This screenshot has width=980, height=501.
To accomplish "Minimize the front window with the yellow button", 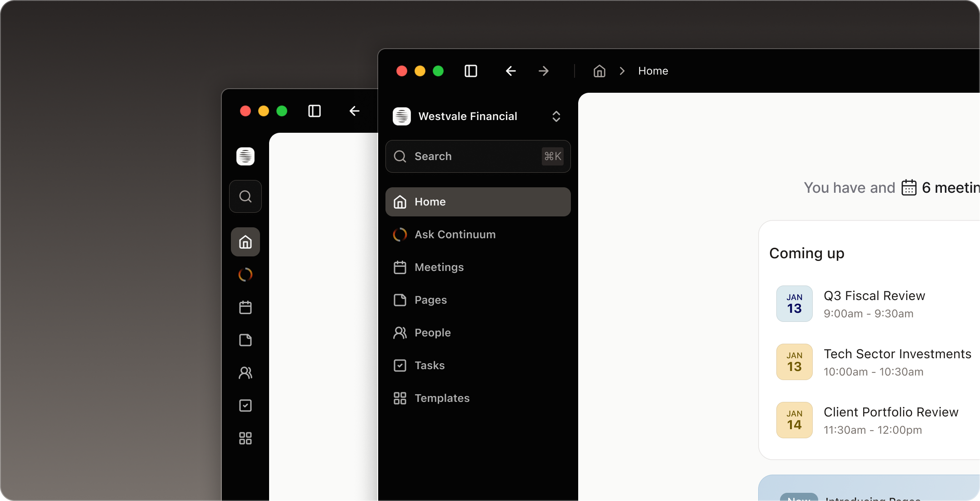I will click(420, 71).
